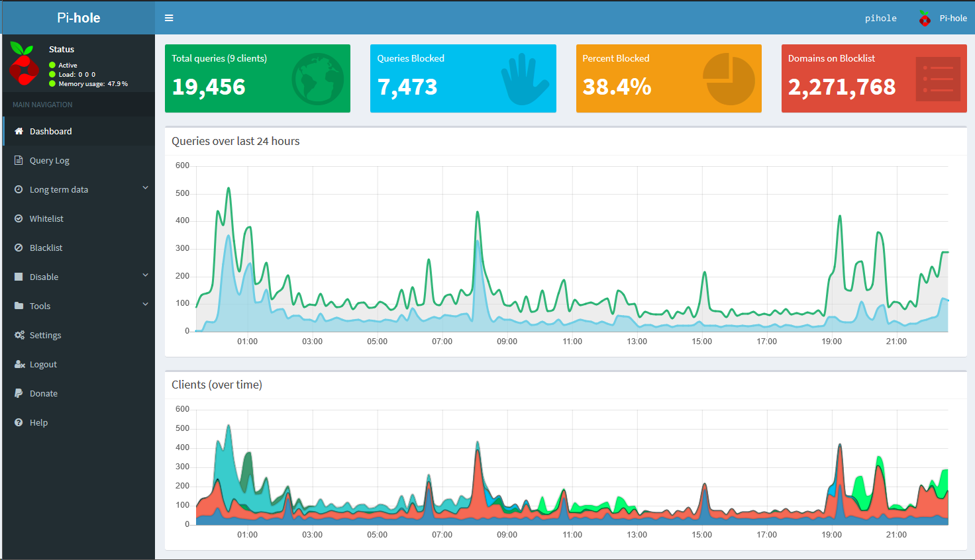Click the Tools folder icon
This screenshot has width=975, height=560.
19,306
